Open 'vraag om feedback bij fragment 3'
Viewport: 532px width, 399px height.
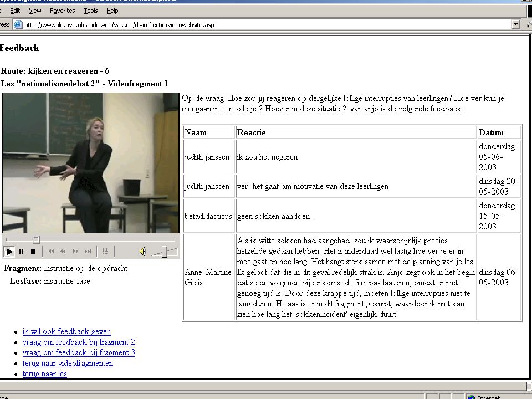(x=79, y=352)
